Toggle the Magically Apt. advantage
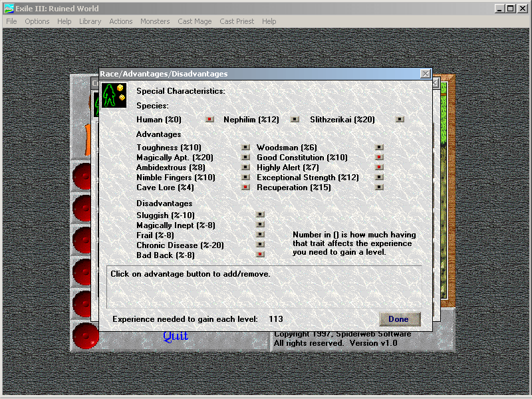 coord(245,158)
